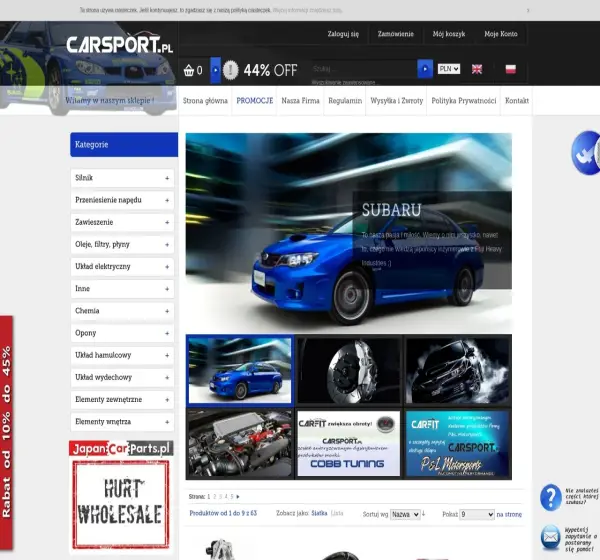
Task: Open the Facebook like bubble
Action: click(x=585, y=153)
